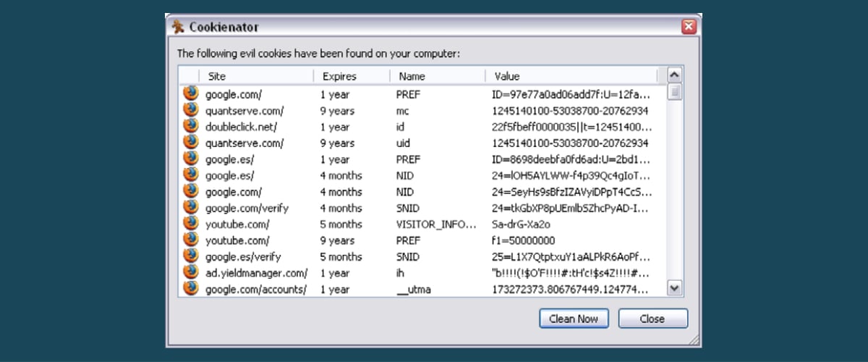Click the Firefox icon beside google.com/verify

click(x=190, y=207)
